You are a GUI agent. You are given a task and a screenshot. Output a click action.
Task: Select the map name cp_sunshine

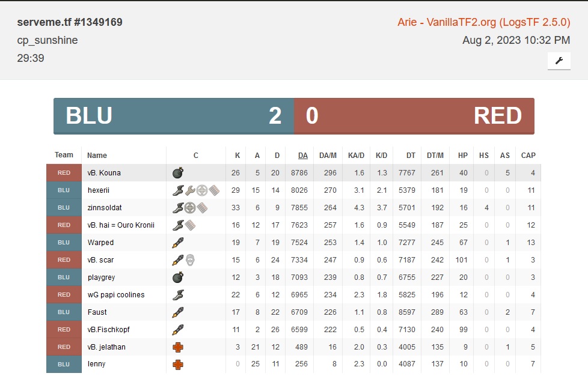point(47,40)
